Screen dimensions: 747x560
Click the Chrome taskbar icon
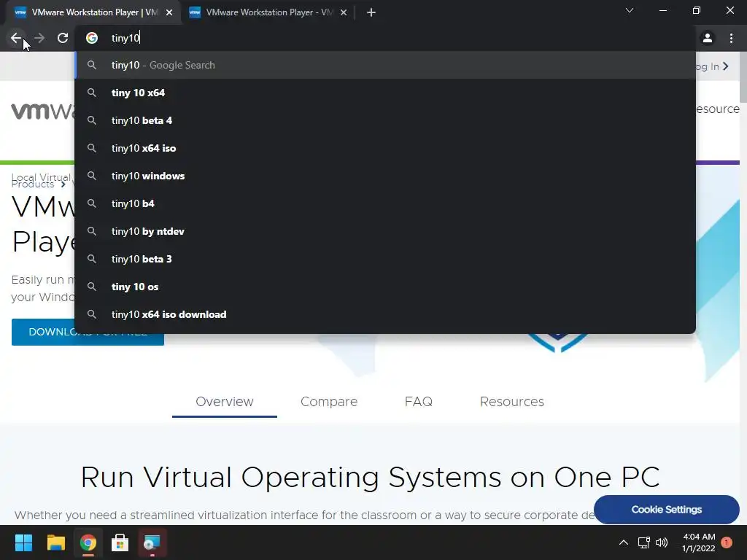point(88,542)
